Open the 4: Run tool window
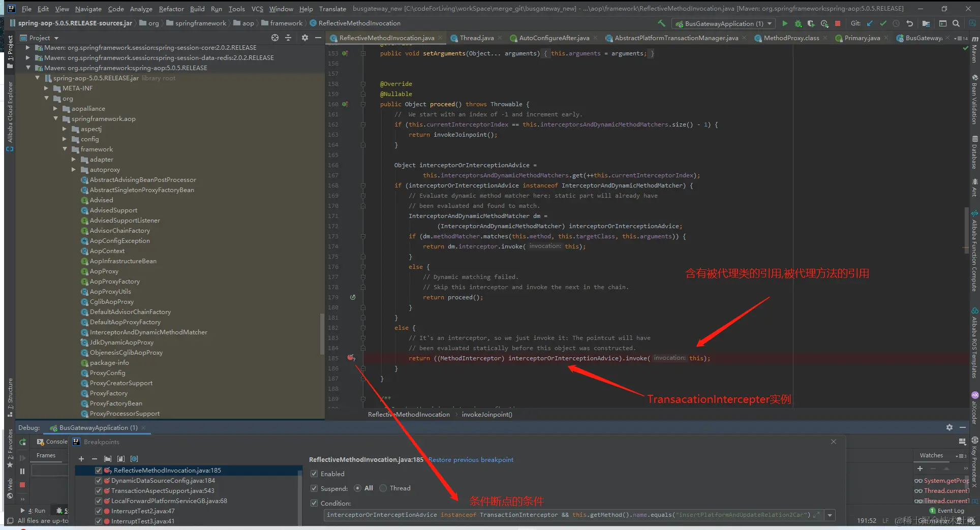 [x=33, y=511]
